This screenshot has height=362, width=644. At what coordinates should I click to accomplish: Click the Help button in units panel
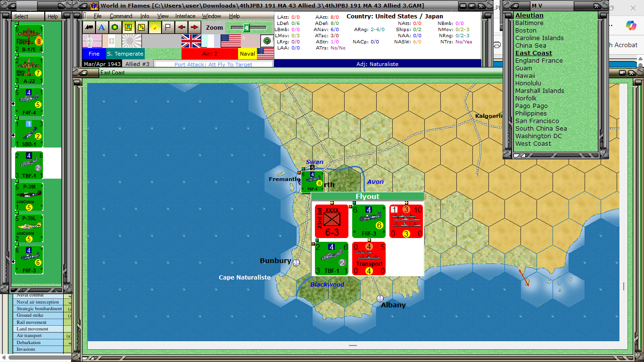[53, 16]
